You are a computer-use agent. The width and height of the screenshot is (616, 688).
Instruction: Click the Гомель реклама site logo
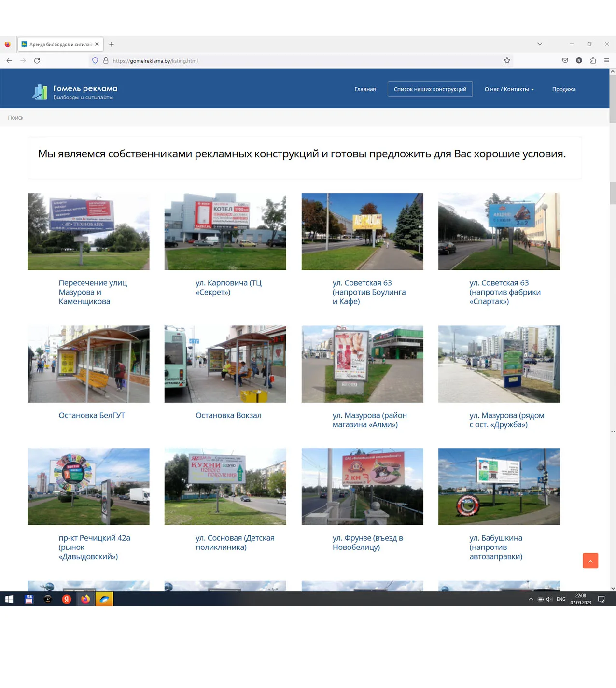[x=75, y=92]
